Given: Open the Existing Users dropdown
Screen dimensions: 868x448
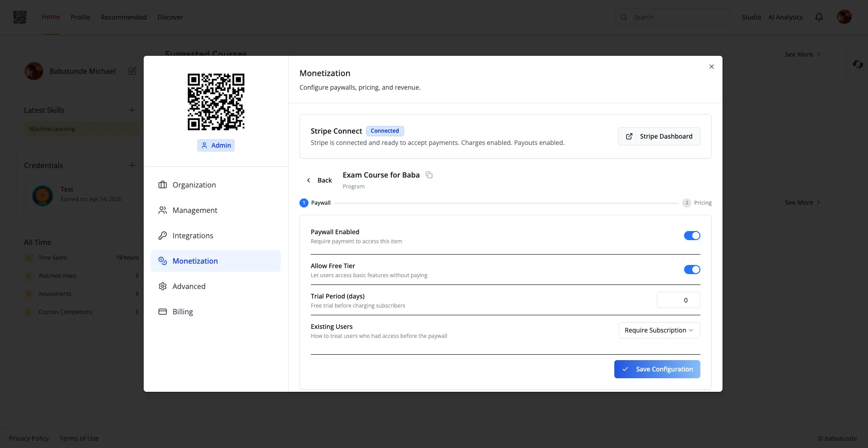Looking at the screenshot, I should click(x=659, y=330).
